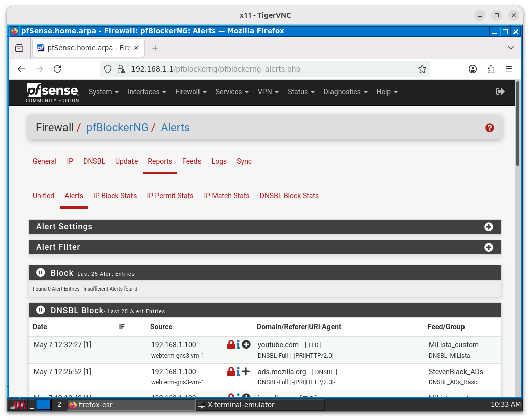The width and height of the screenshot is (530, 420).
Task: Click the logout icon in navbar
Action: tap(500, 92)
